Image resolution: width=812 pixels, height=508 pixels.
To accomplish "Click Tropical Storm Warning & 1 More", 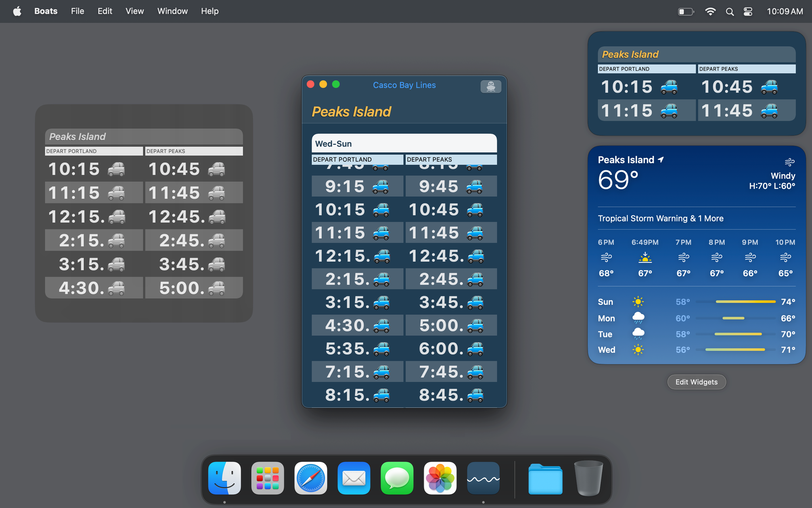I will click(661, 218).
